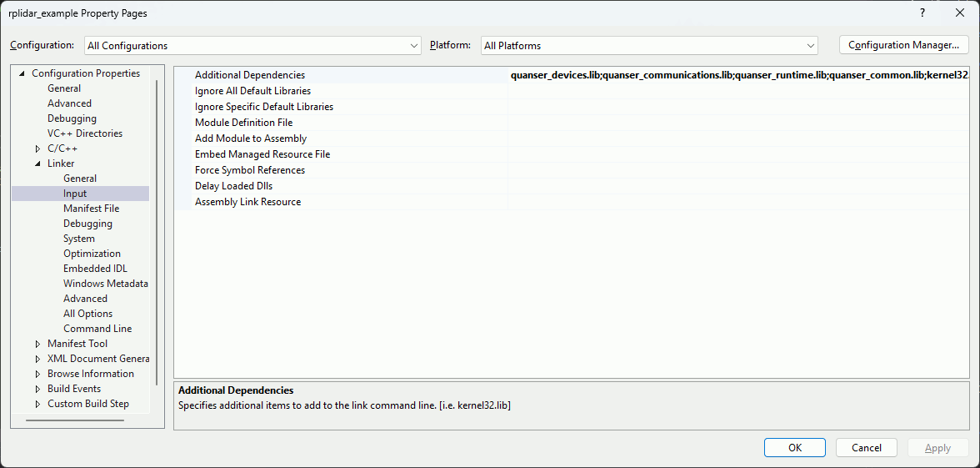This screenshot has height=468, width=980.
Task: Click the Additional Dependencies value field
Action: pyautogui.click(x=738, y=75)
